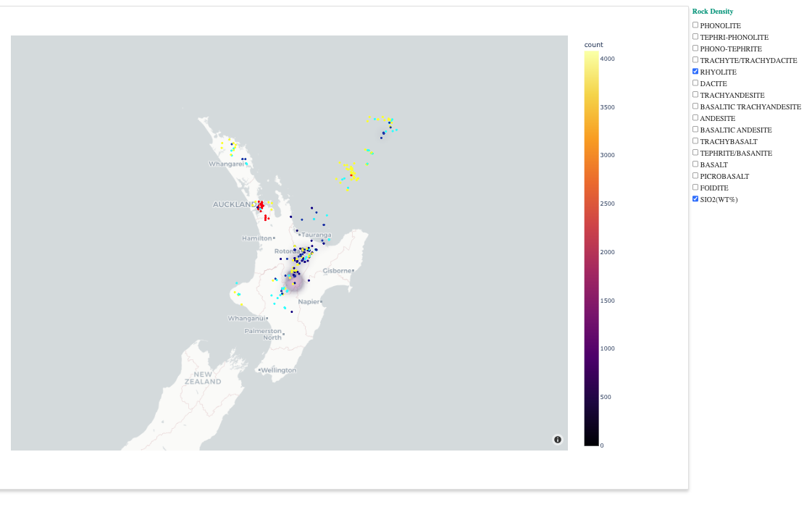Disable the RHYOLITE filter
This screenshot has height=507, width=812.
point(695,70)
